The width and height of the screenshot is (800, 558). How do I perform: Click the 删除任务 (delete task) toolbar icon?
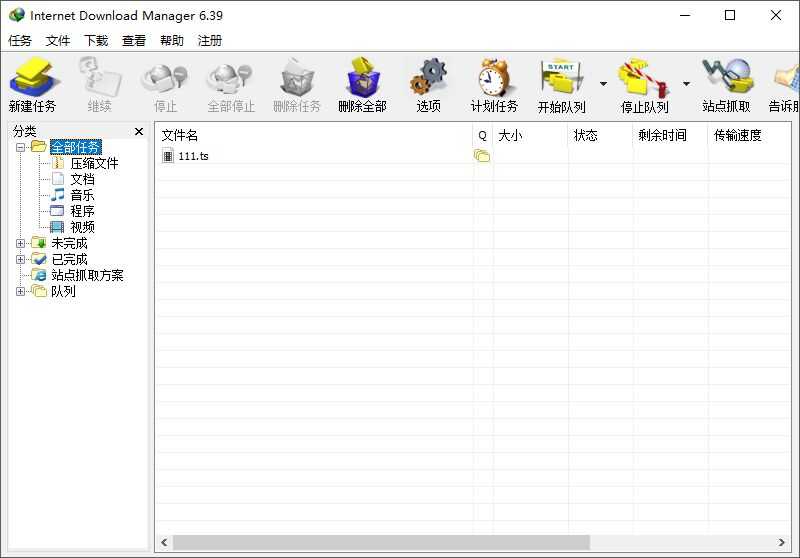[297, 78]
